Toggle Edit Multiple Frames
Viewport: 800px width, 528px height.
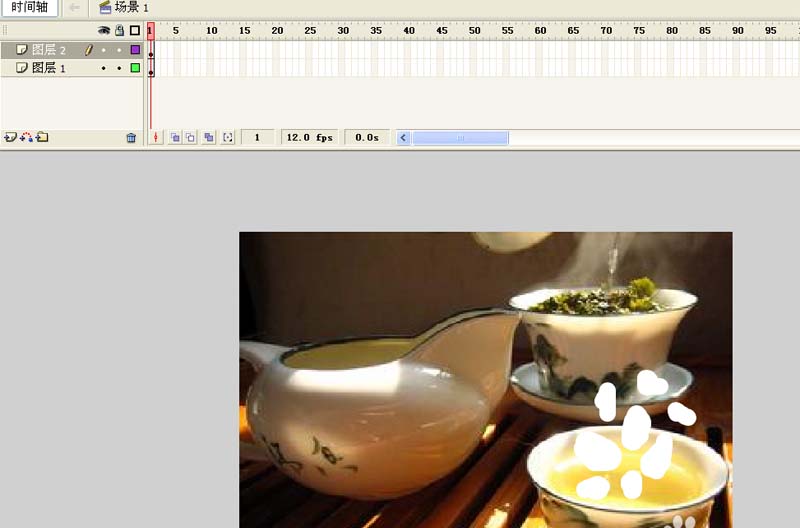tap(208, 138)
